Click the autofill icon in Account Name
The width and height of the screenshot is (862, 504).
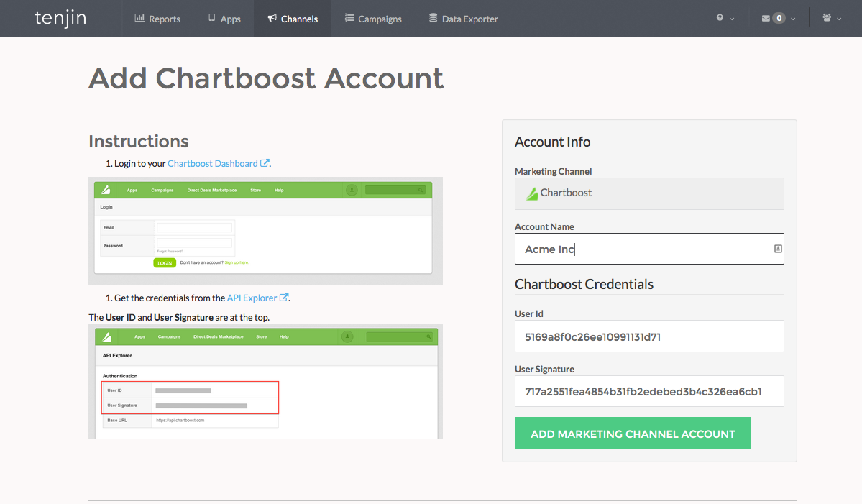click(x=778, y=249)
